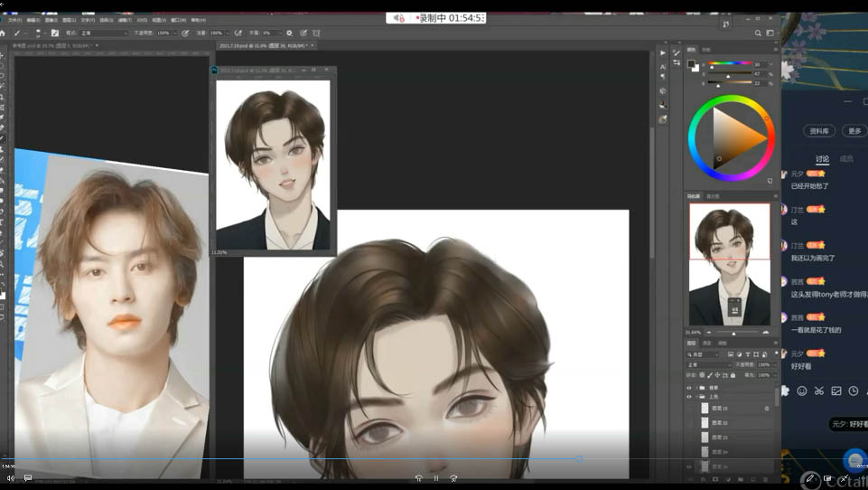Click the Navigator preview thumbnail
The image size is (868, 490).
pyautogui.click(x=730, y=264)
